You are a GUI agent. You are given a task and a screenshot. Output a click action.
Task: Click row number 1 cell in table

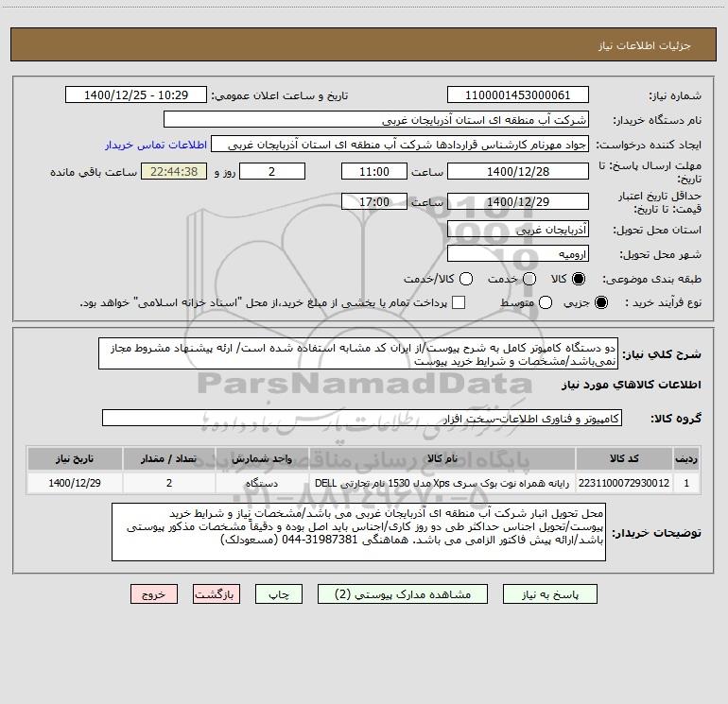[686, 483]
